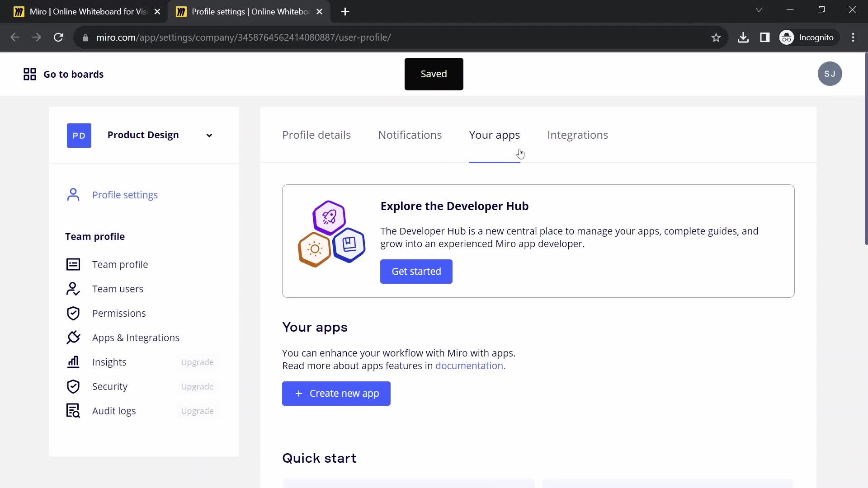
Task: Open Team users in the sidebar
Action: [x=118, y=289]
